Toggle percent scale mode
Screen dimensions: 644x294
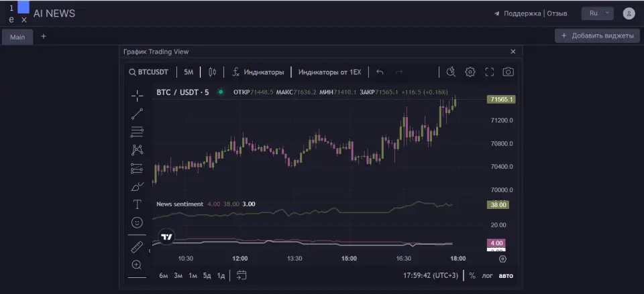coord(472,275)
